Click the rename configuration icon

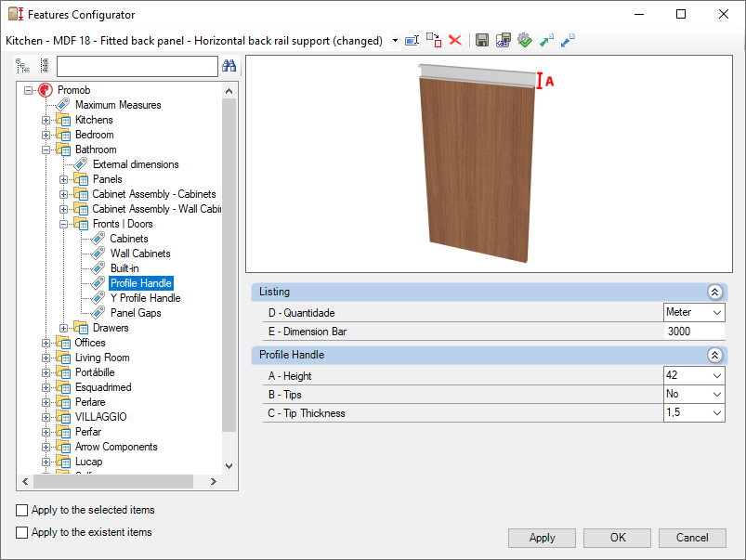(x=412, y=41)
